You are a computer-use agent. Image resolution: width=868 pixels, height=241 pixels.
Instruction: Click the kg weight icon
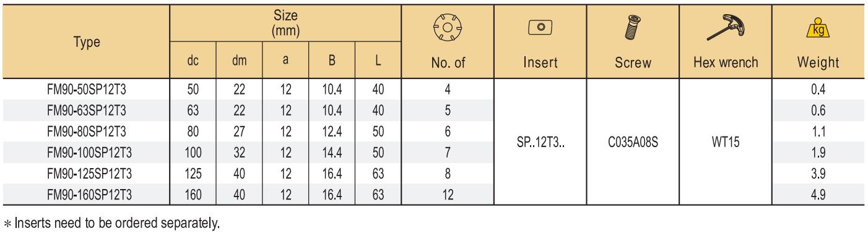pos(818,28)
